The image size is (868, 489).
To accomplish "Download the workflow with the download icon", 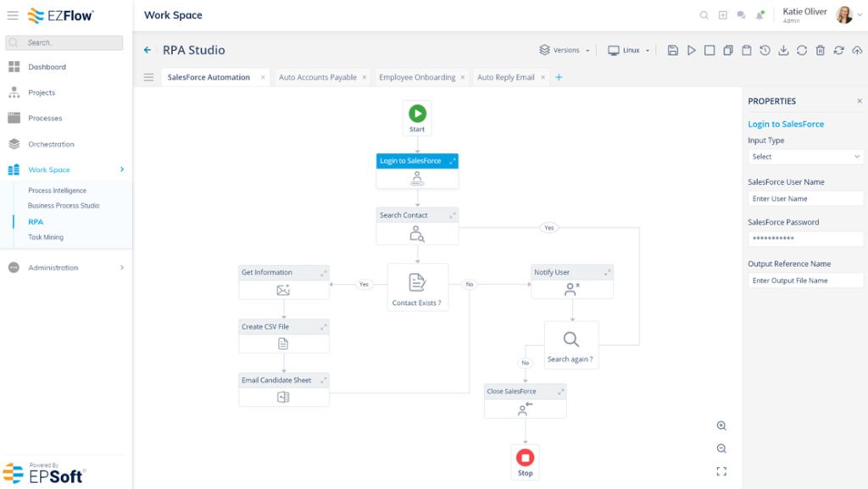I will pos(783,50).
